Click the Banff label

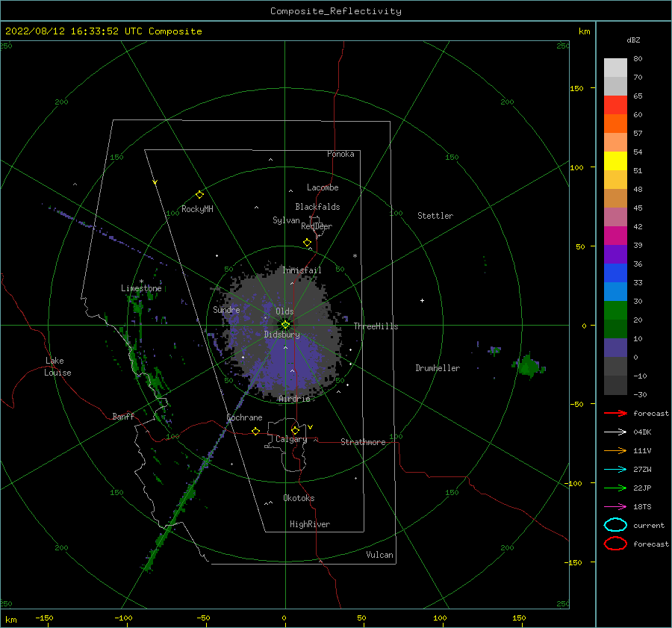pos(123,416)
